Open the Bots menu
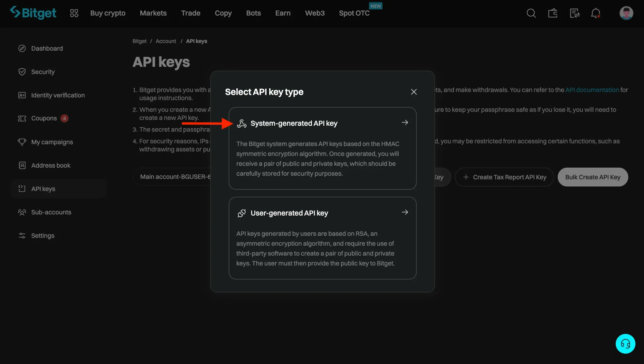The width and height of the screenshot is (644, 364). pos(253,13)
